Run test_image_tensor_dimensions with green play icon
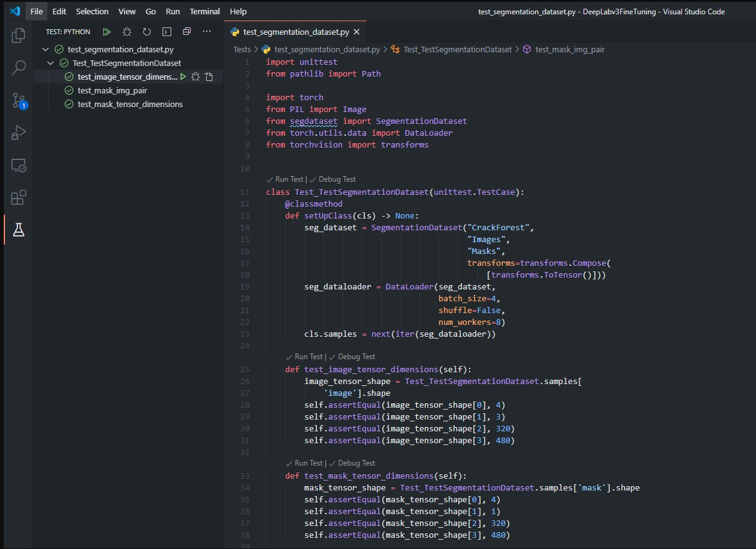This screenshot has height=549, width=756. coord(183,77)
